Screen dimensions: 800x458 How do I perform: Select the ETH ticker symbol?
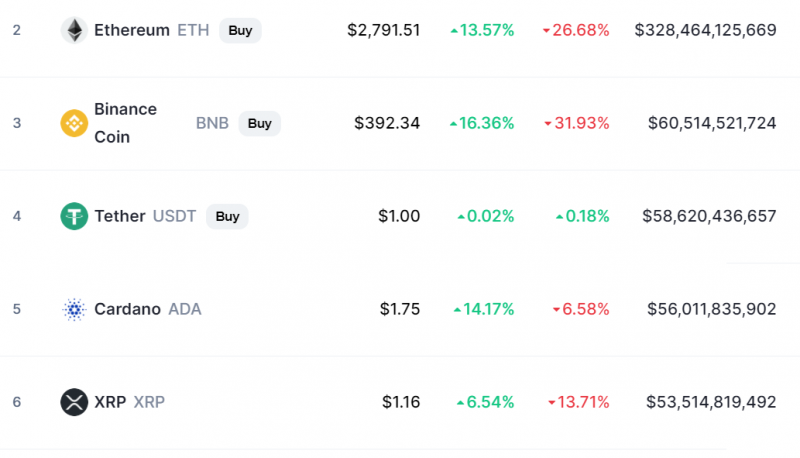click(x=193, y=30)
